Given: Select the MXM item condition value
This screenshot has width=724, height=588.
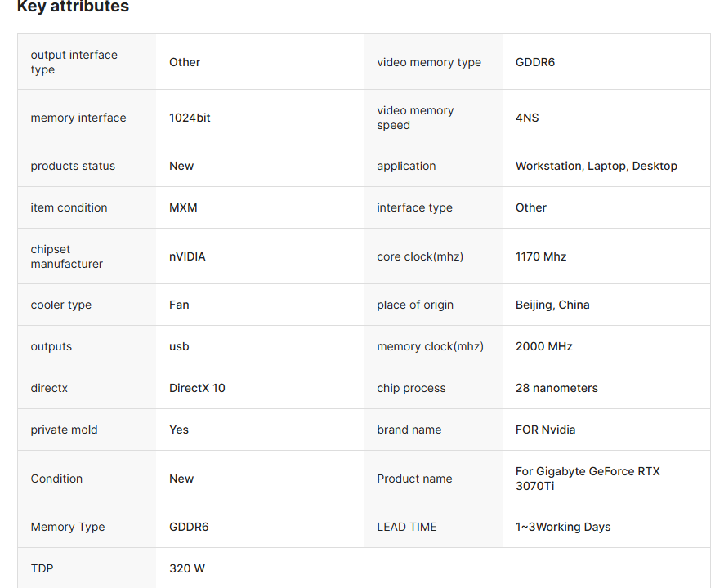Looking at the screenshot, I should coord(183,207).
